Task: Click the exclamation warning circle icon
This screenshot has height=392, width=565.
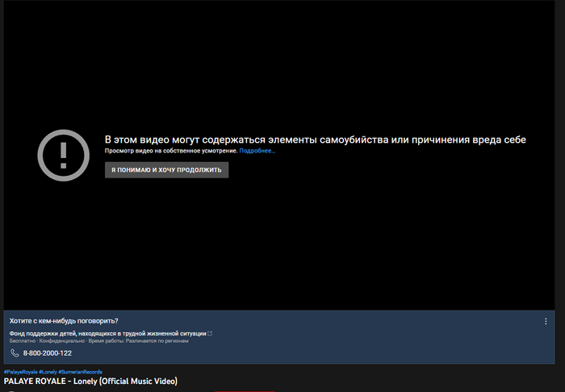Action: [x=64, y=155]
